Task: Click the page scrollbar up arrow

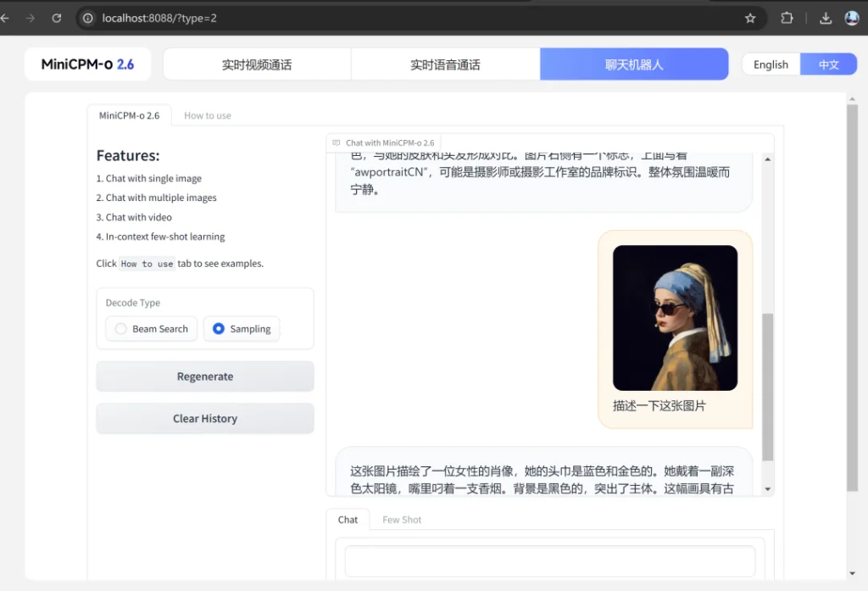Action: coord(852,98)
